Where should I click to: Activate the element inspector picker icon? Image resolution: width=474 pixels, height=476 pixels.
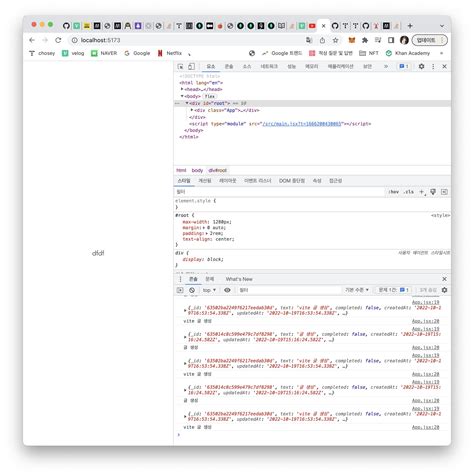[180, 67]
